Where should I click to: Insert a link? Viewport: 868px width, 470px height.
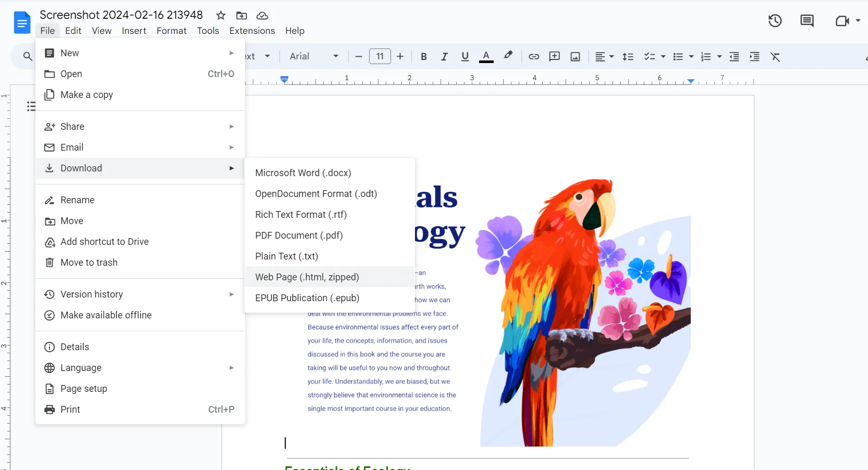point(533,57)
